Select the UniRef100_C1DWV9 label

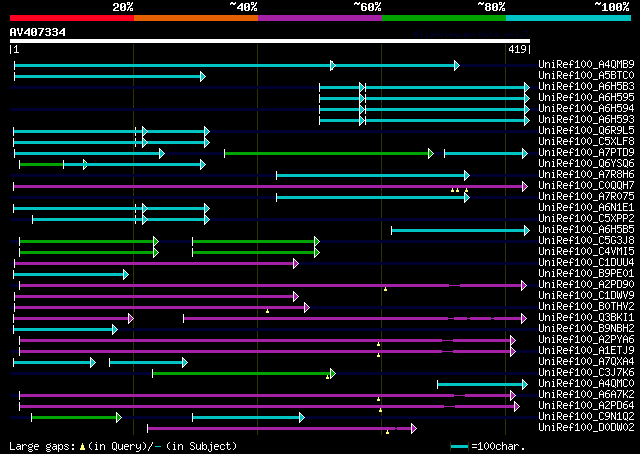586,296
